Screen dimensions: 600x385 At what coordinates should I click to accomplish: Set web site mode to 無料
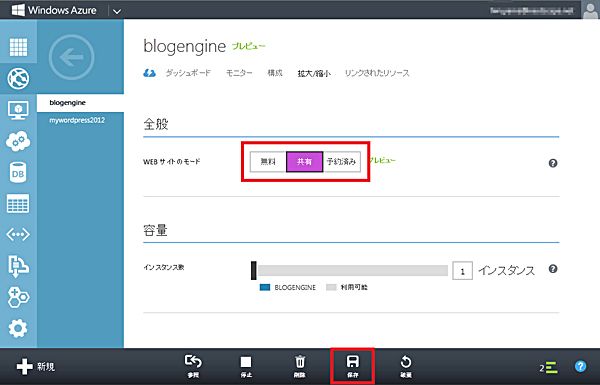tap(268, 162)
